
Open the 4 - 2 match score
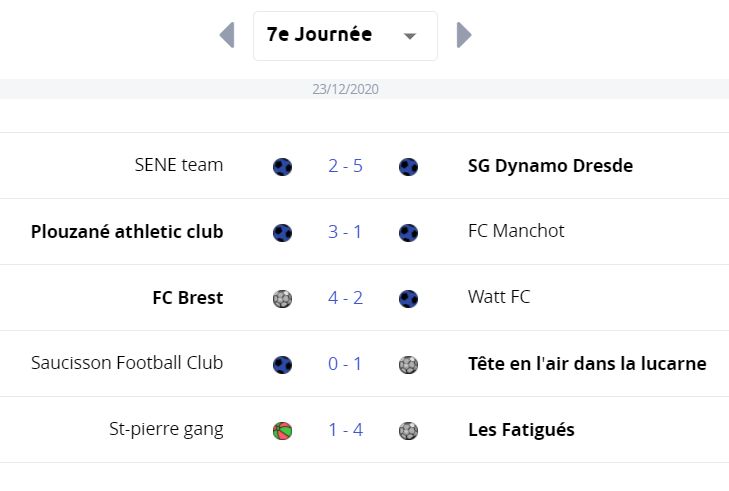345,298
